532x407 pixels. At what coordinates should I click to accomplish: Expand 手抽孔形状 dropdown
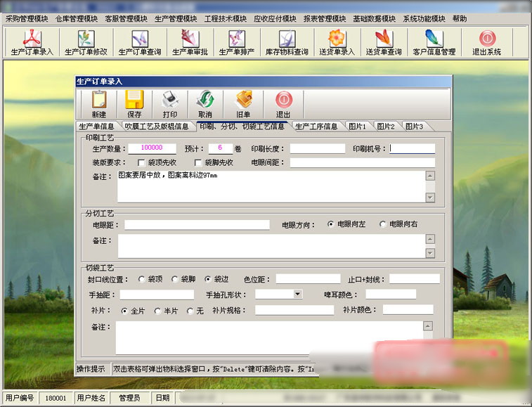pos(297,294)
